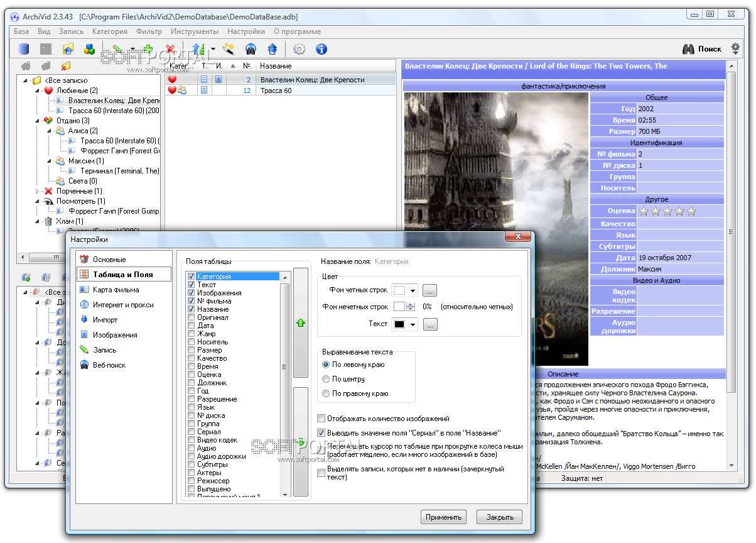Viewport: 756px width, 543px height.
Task: Click the green plus add-record icon
Action: 148,49
